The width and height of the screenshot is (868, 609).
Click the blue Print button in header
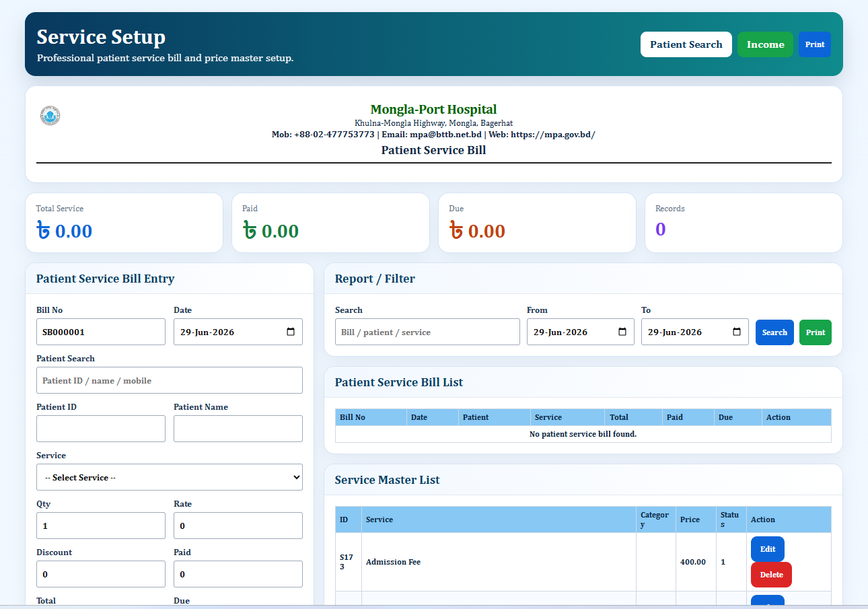pos(815,44)
